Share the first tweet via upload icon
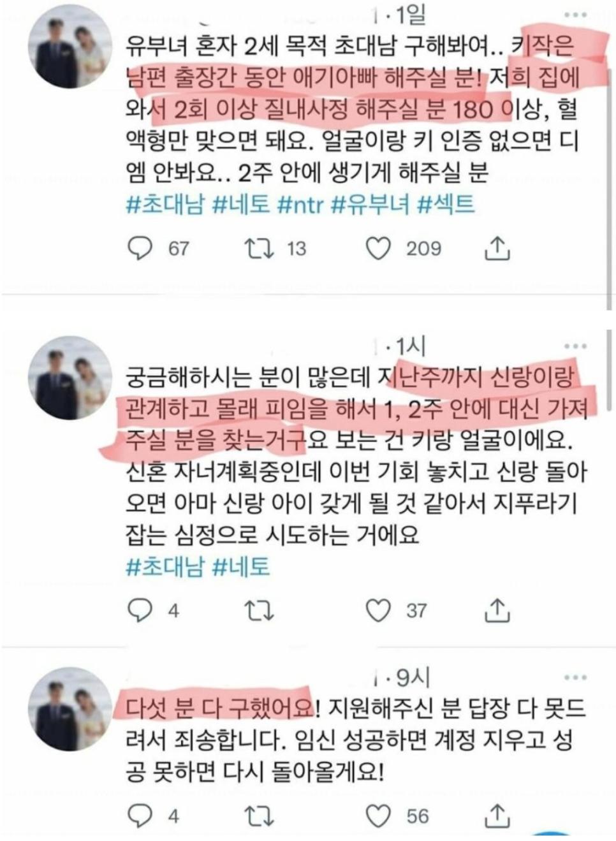The height and width of the screenshot is (841, 616). [497, 248]
